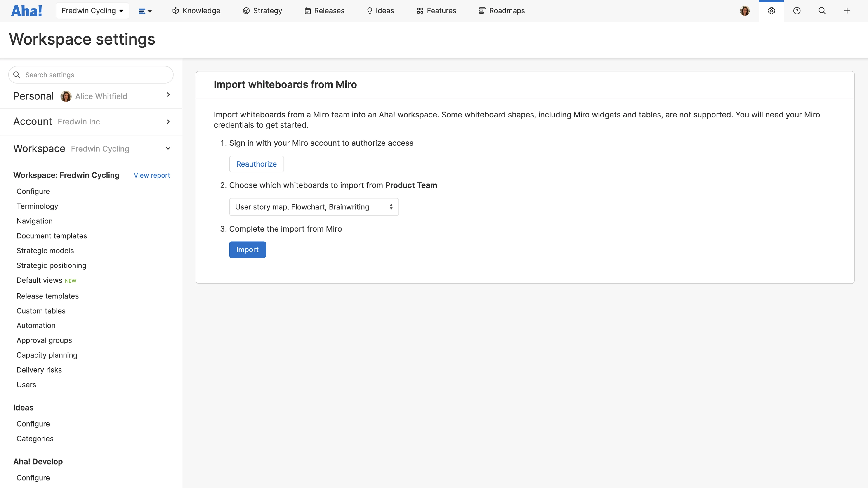
Task: Open the settings gear icon
Action: click(x=771, y=11)
